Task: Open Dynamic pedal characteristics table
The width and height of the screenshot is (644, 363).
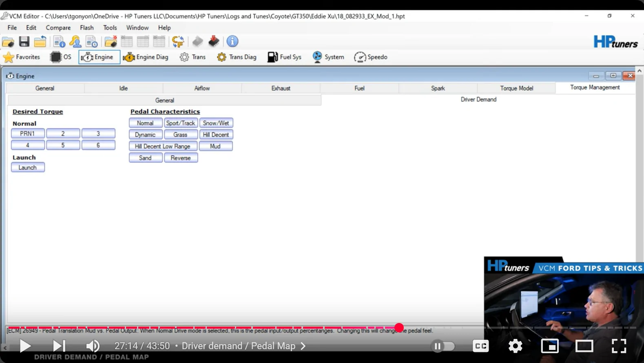Action: [x=146, y=135]
